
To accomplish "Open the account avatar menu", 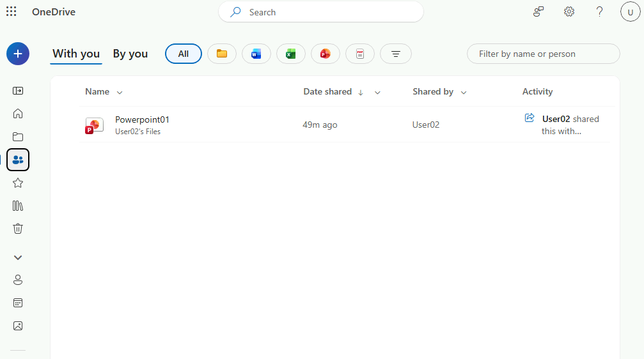I will tap(630, 12).
